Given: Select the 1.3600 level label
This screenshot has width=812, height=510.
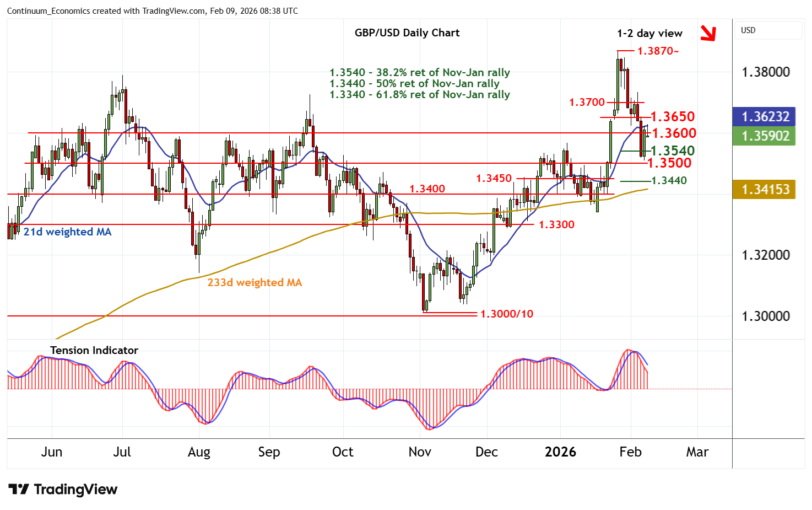Looking at the screenshot, I should click(x=674, y=133).
